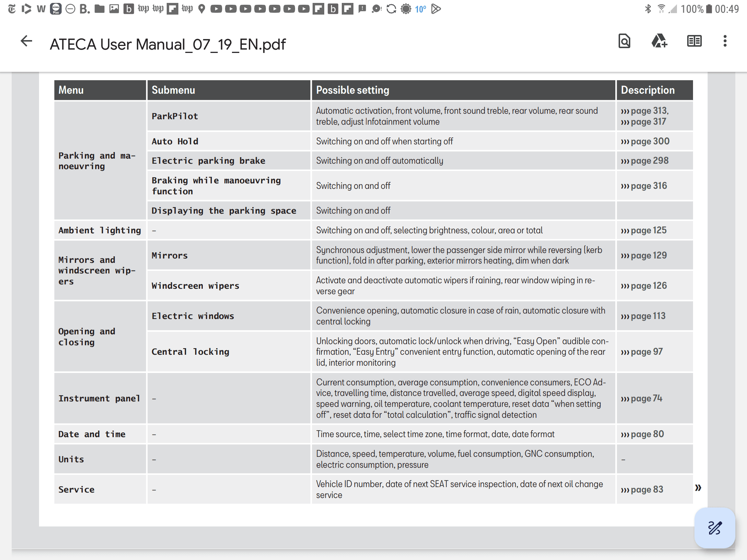Screen dimensions: 747x560
Task: Tap the Wi-Fi status icon
Action: pos(661,9)
